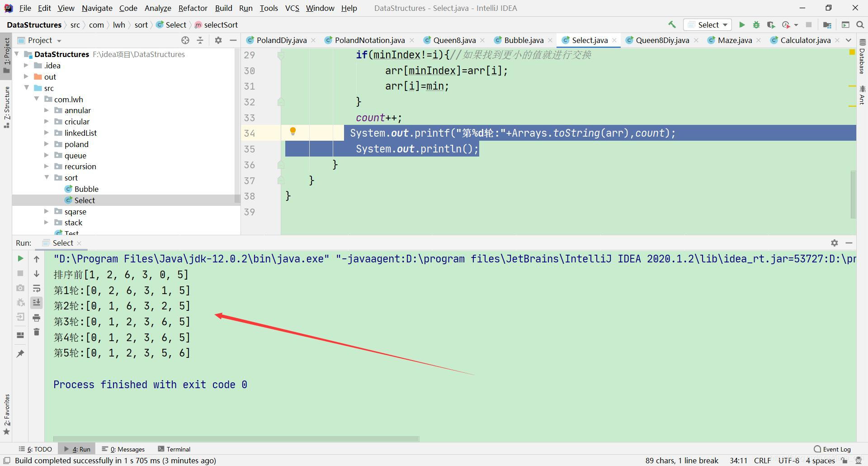Toggle soft-wrap in the Run console
Screen dimensions: 868x466
click(x=37, y=288)
